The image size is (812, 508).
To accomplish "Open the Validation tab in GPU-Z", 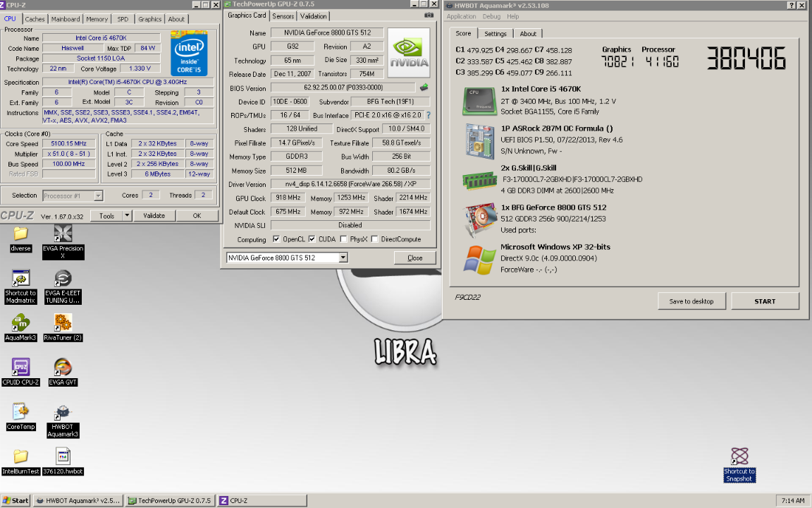I will pyautogui.click(x=313, y=16).
